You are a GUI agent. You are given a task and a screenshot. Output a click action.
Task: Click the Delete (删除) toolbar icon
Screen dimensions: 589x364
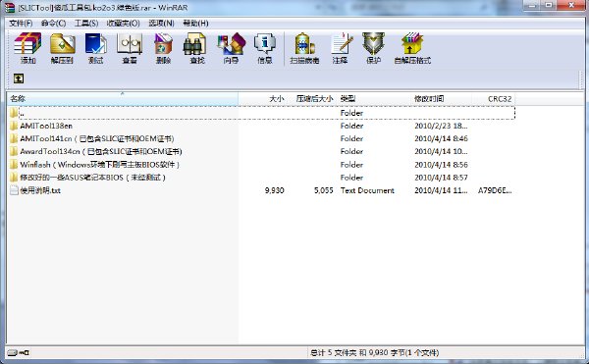(163, 48)
